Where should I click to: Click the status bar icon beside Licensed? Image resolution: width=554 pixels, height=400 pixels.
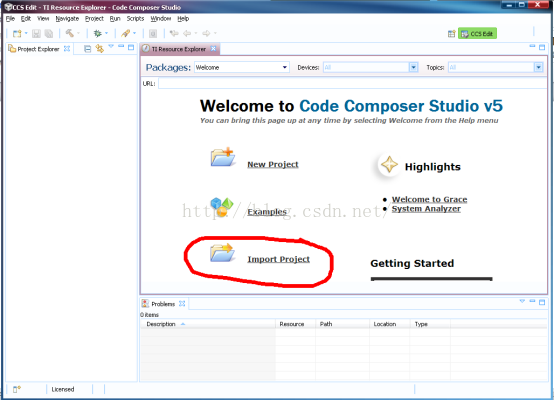coord(17,389)
